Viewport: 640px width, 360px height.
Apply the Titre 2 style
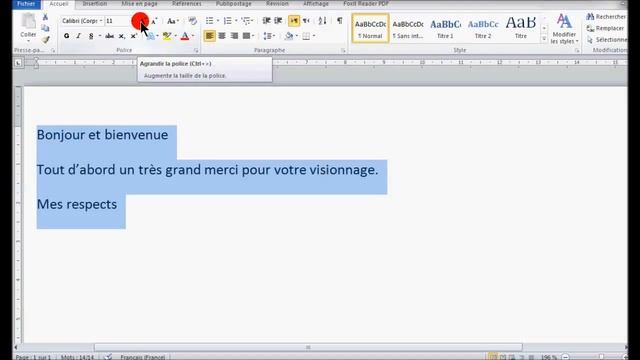(x=483, y=28)
